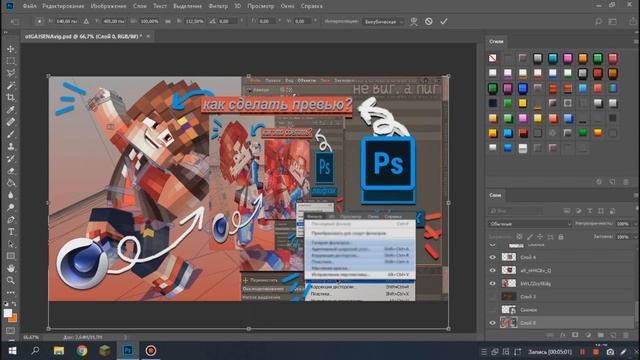Select the History Brush tool
Image resolution: width=640 pixels, height=360 pixels.
click(x=11, y=158)
